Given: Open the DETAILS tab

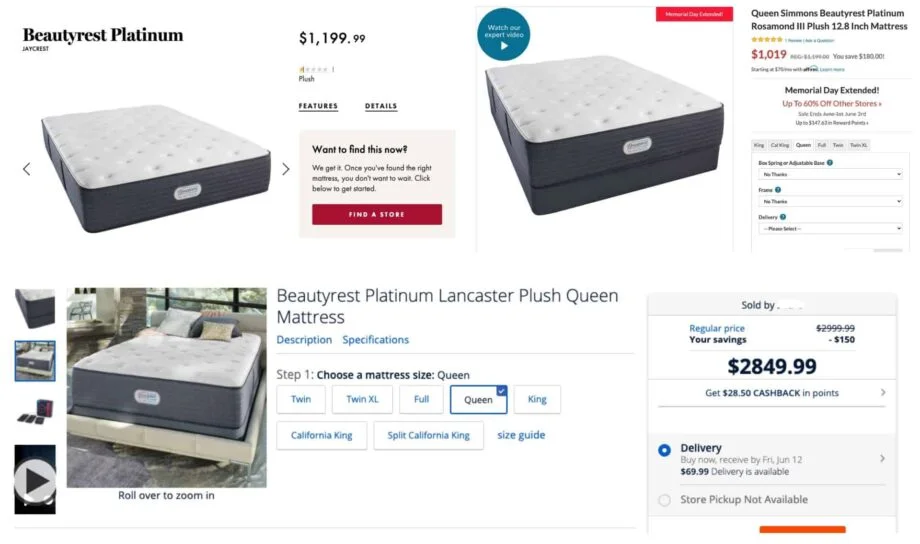Looking at the screenshot, I should (x=381, y=106).
